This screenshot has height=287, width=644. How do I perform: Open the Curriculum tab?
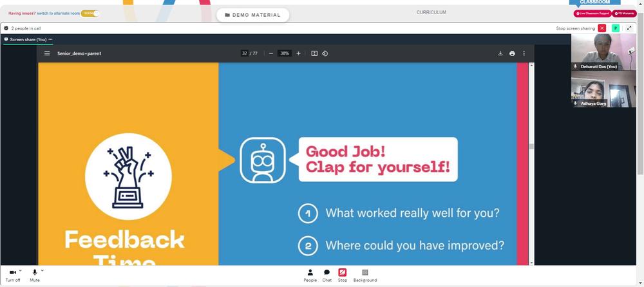(431, 12)
